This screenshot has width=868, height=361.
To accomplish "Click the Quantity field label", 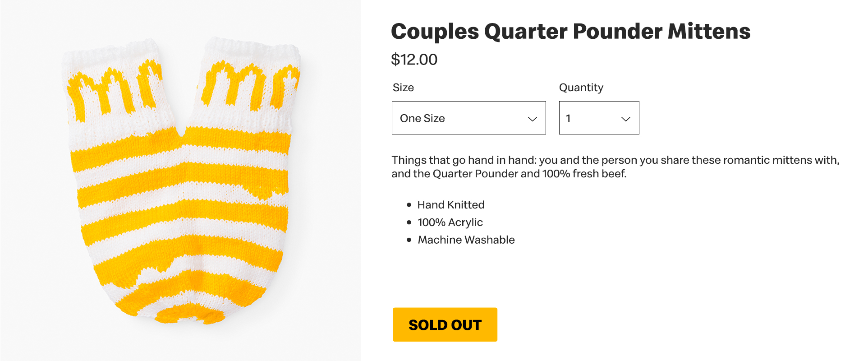I will pos(581,88).
